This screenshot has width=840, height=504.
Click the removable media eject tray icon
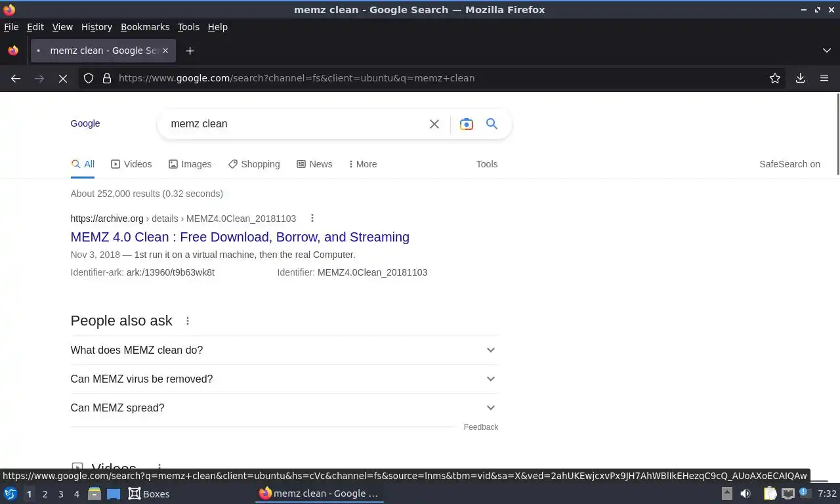tap(726, 493)
